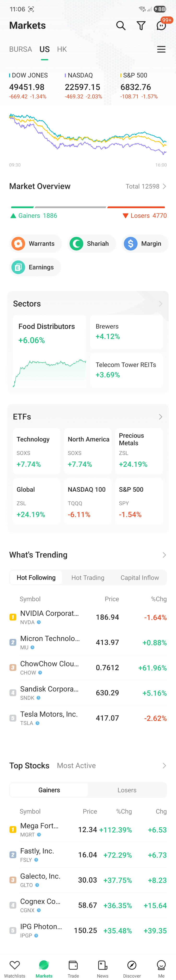The height and width of the screenshot is (980, 176).
Task: Open the Food Distributors sector chart
Action: pyautogui.click(x=50, y=351)
